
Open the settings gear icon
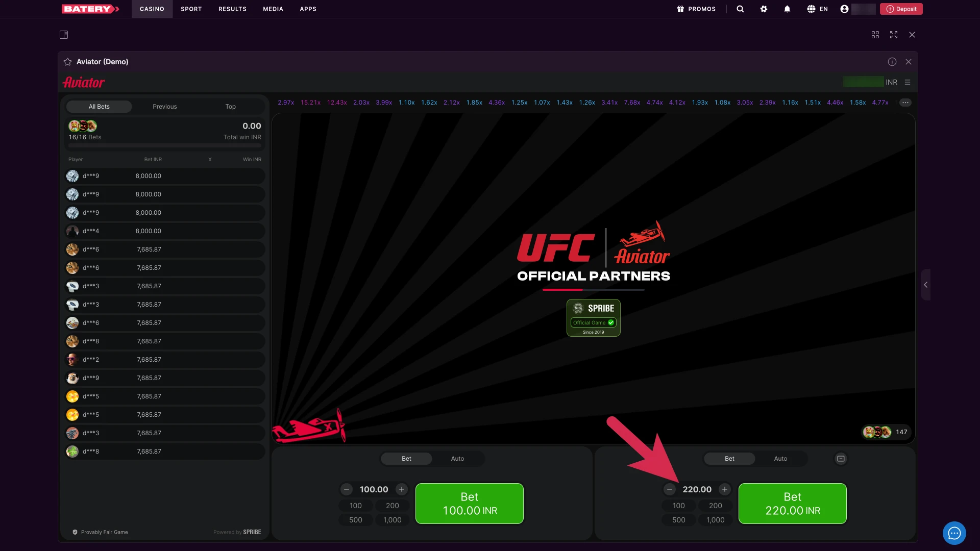764,9
